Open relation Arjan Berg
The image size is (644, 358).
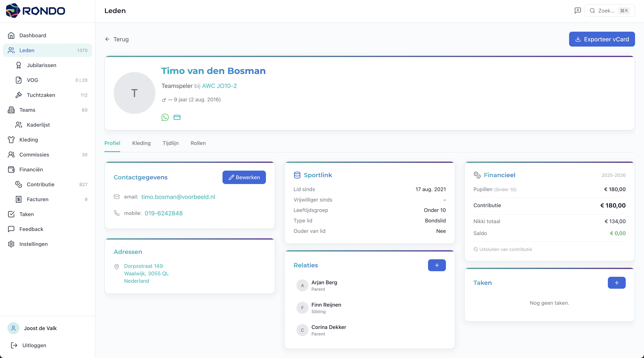324,282
